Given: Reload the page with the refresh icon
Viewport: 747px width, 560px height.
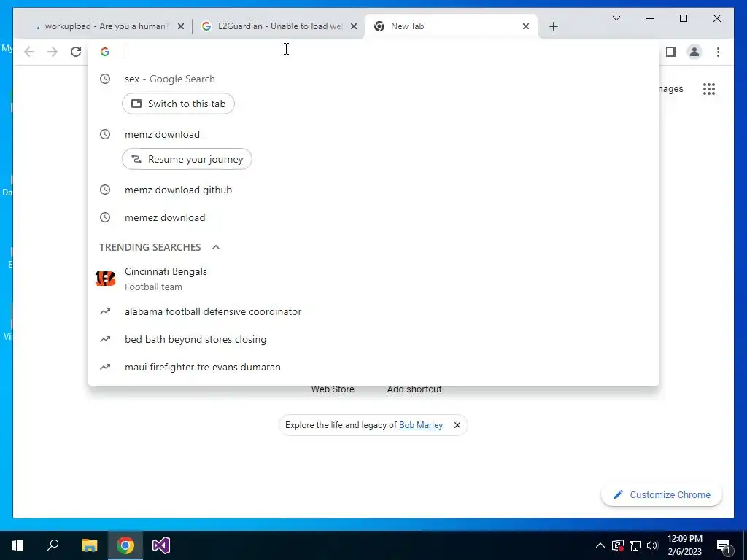Looking at the screenshot, I should (76, 52).
